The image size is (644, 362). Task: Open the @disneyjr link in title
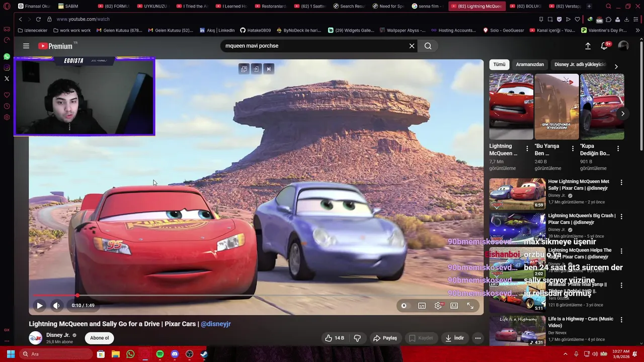point(216,324)
